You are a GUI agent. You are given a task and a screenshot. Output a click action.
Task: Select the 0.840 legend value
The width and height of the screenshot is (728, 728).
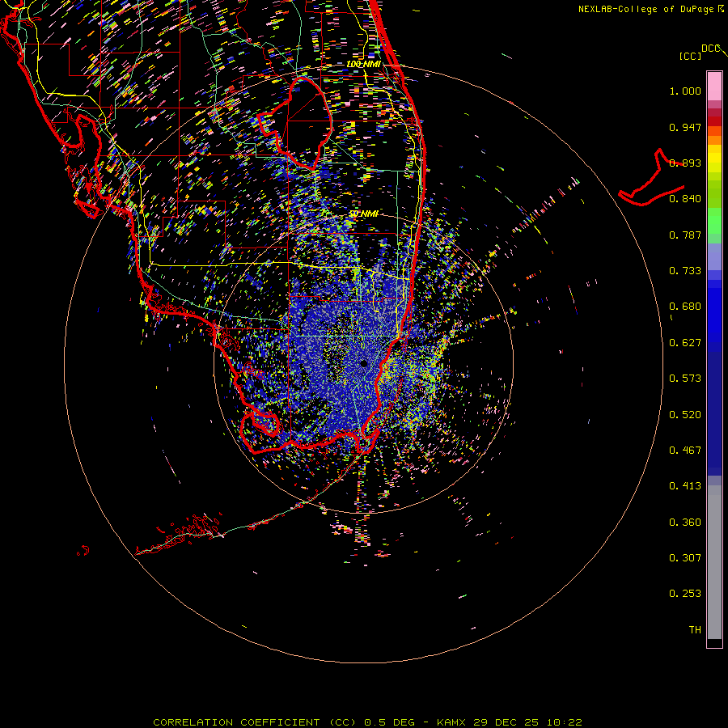pos(685,199)
